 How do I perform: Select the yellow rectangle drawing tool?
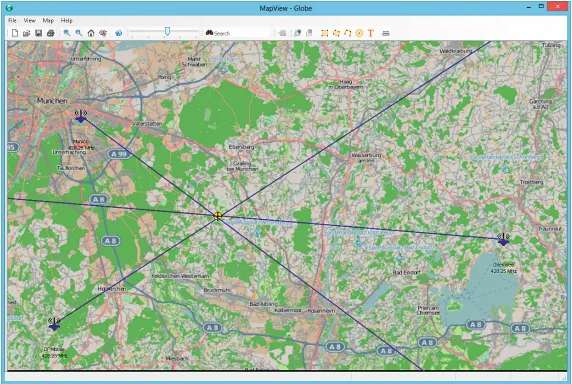[x=324, y=33]
